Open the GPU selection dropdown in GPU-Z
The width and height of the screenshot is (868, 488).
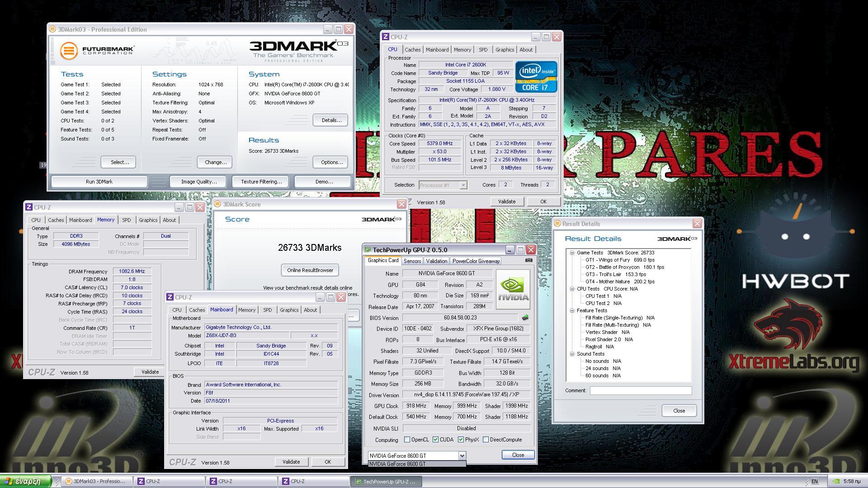click(x=462, y=455)
